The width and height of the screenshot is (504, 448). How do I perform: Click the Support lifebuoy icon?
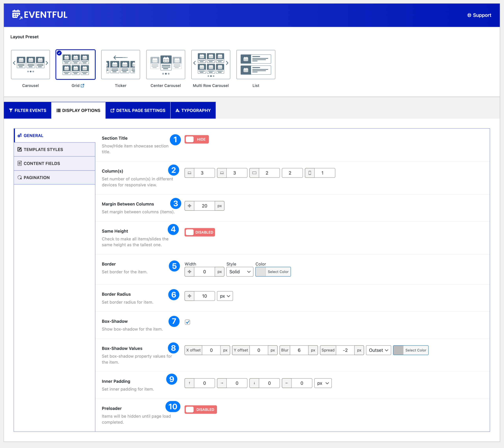469,15
